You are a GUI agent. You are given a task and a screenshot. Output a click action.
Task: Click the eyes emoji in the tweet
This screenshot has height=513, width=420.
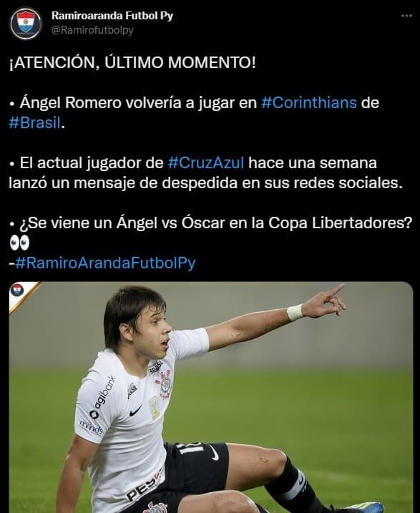tap(19, 243)
